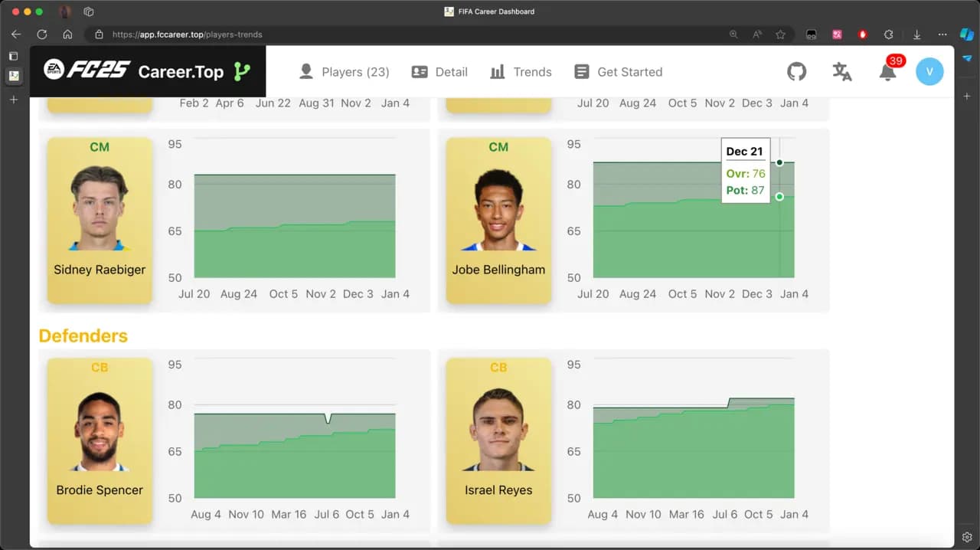Click Israel Reyes player card photo
Screen dimensions: 980x550
pyautogui.click(x=498, y=428)
